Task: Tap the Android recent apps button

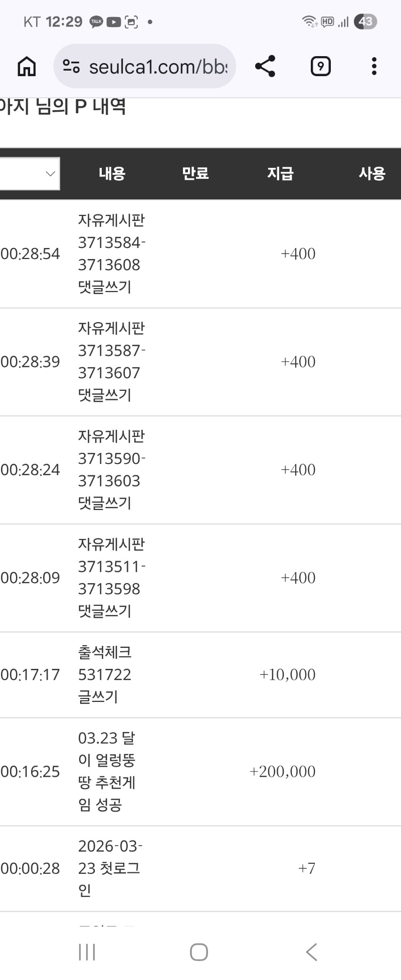Action: tap(87, 952)
